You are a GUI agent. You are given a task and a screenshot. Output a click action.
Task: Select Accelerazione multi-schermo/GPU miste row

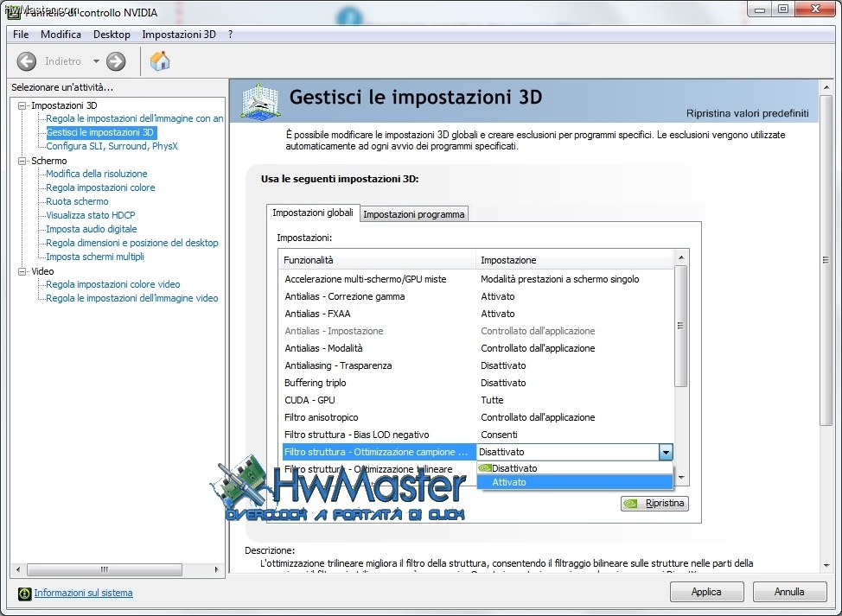coord(477,279)
